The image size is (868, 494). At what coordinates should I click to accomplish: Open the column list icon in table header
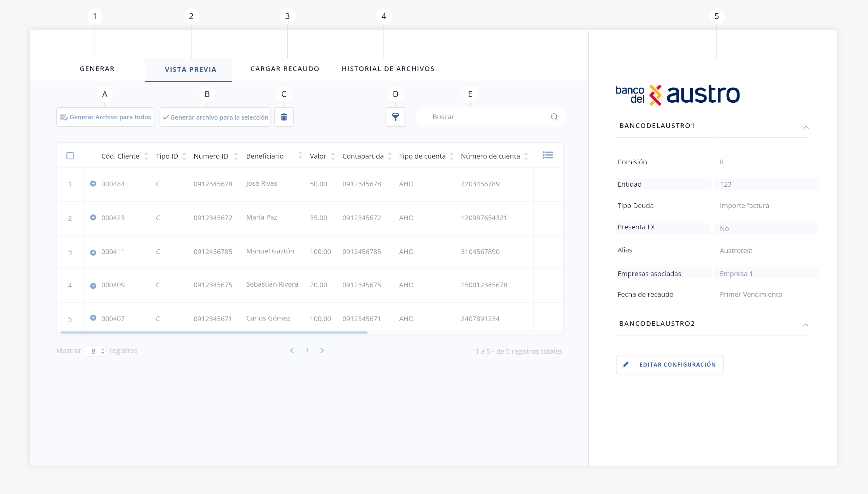(548, 156)
